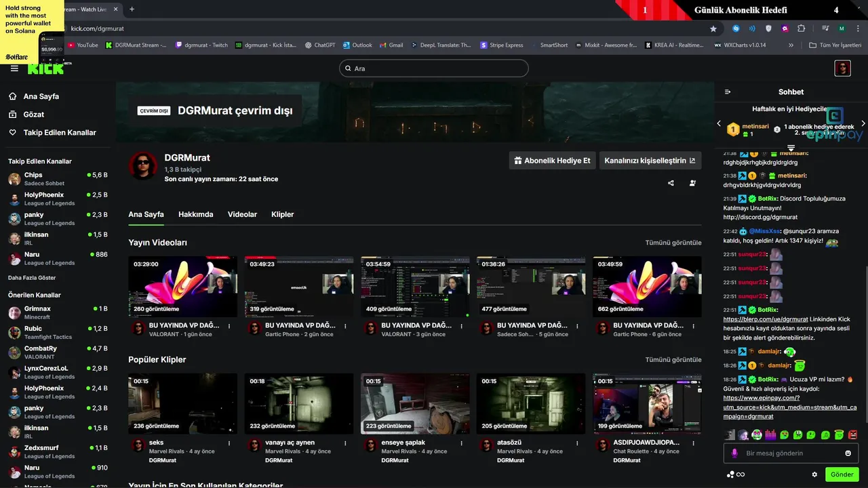Open options for 'seks' clip

coord(229,443)
